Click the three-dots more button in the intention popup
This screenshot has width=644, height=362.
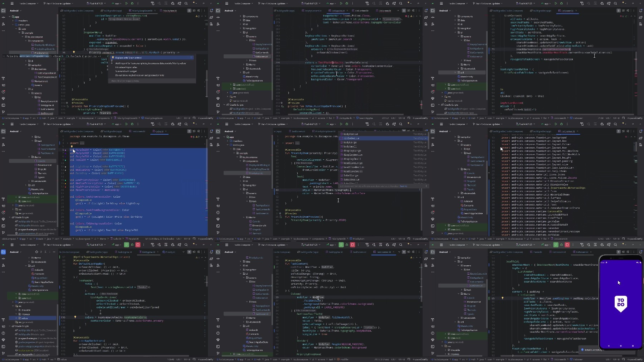(191, 57)
